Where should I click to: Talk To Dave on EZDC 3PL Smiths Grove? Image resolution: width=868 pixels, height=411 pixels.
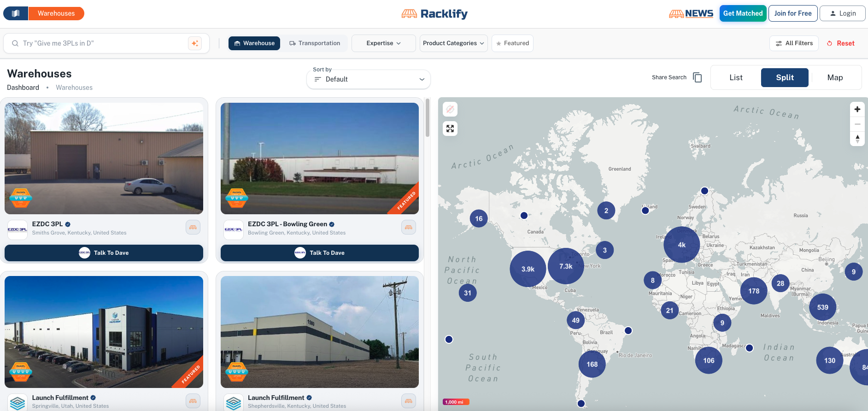click(104, 253)
